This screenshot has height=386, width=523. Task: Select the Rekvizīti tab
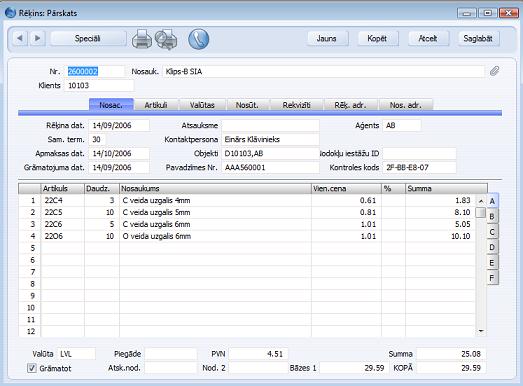(297, 105)
